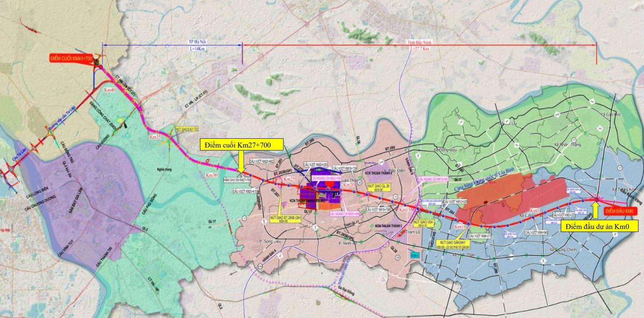
Task: Select the Km30 route marker
Action: coord(212,175)
